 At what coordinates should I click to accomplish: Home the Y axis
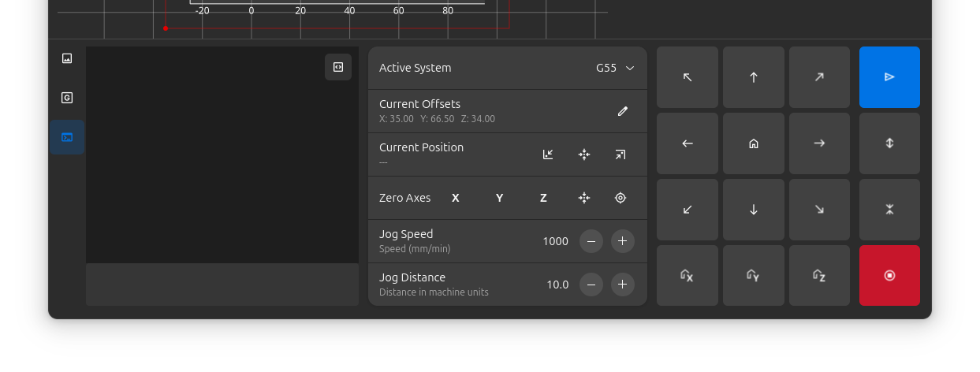(x=753, y=275)
